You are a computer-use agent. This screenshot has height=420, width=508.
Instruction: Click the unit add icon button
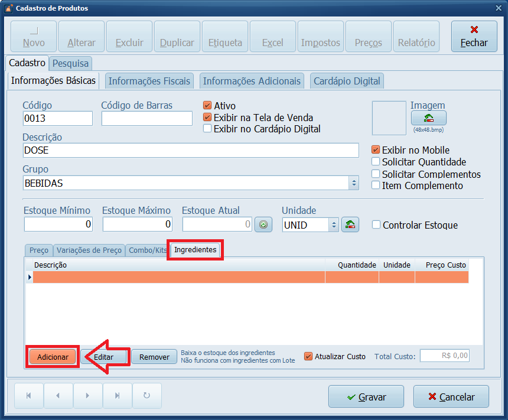tap(350, 224)
